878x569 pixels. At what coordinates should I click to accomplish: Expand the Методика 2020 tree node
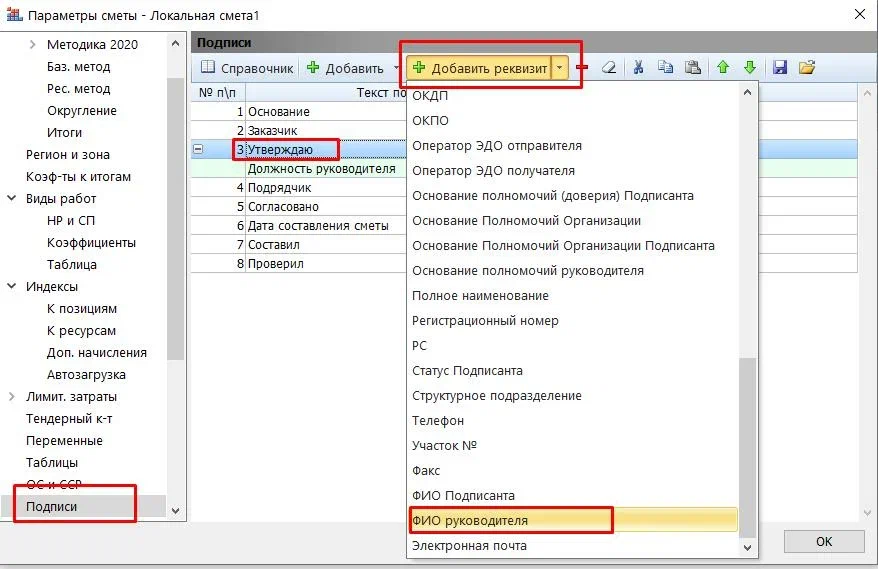(32, 44)
